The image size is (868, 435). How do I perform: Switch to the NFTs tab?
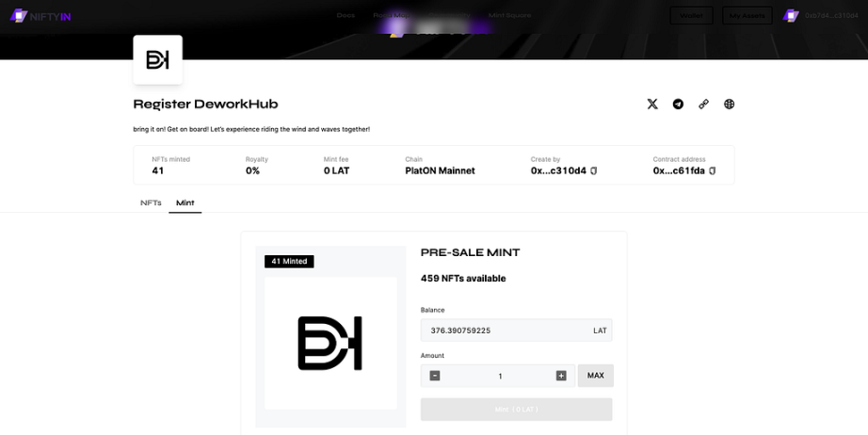tap(151, 203)
